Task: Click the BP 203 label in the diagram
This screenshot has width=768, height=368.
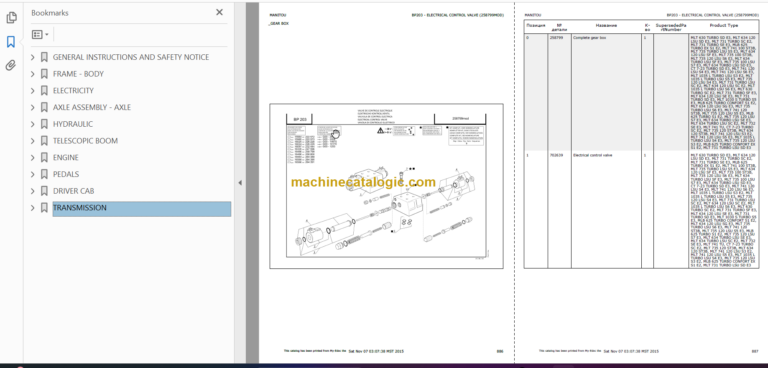Action: 300,119
